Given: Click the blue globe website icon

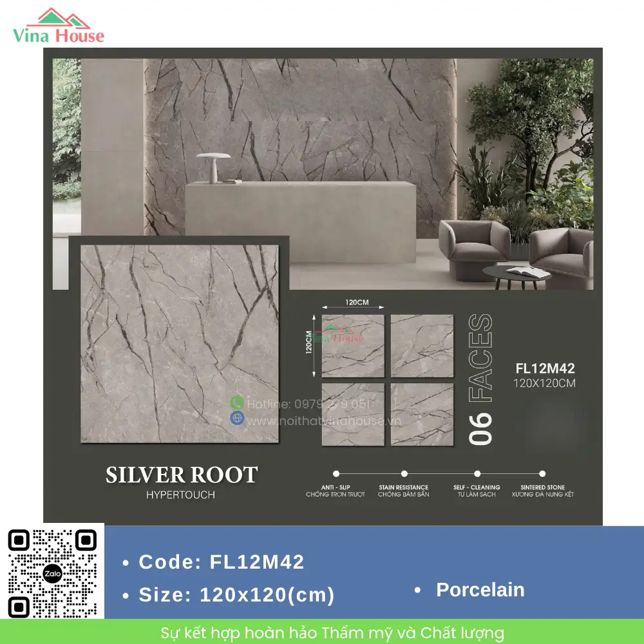Looking at the screenshot, I should click(x=238, y=419).
